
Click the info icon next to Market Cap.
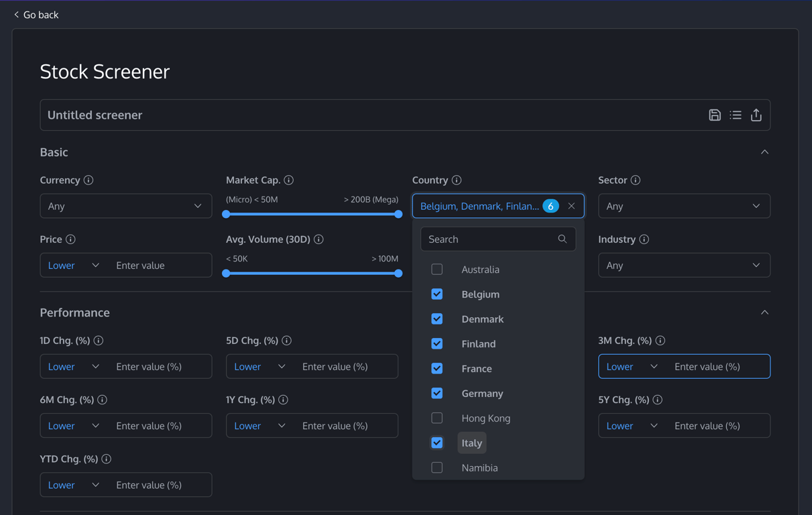[289, 180]
